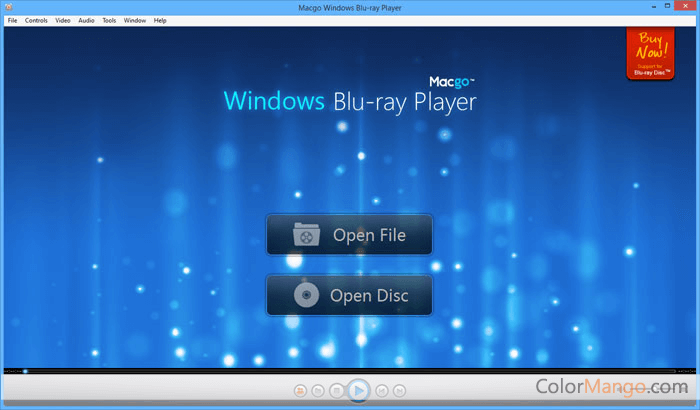Open the Window menu
Image resolution: width=700 pixels, height=410 pixels.
point(134,20)
